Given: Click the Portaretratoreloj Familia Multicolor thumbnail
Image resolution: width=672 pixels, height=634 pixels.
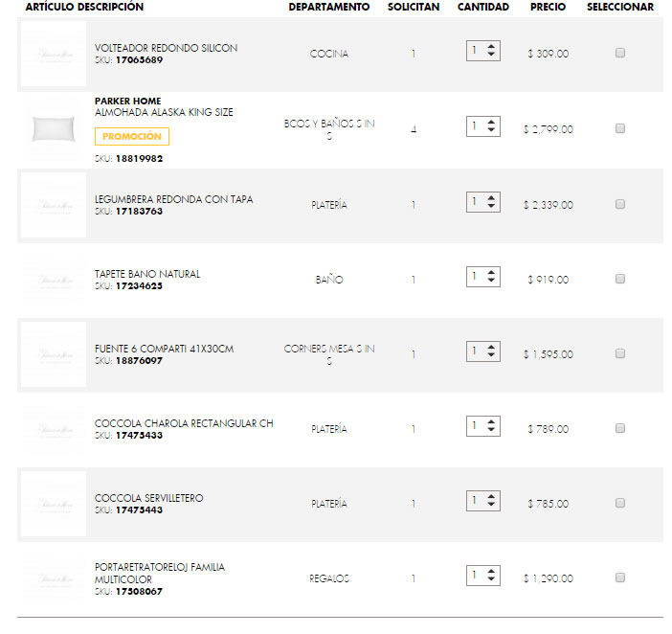Looking at the screenshot, I should coord(54,577).
